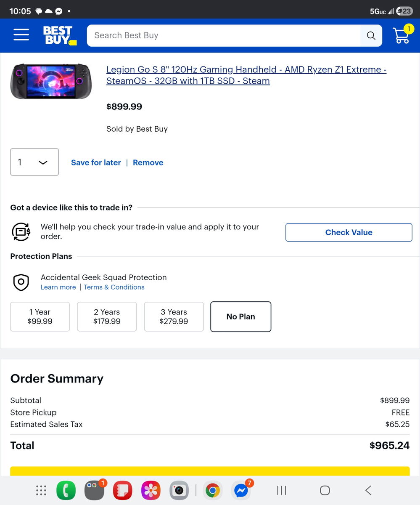This screenshot has width=420, height=505.
Task: Tap the Best Buy logo
Action: pos(59,35)
